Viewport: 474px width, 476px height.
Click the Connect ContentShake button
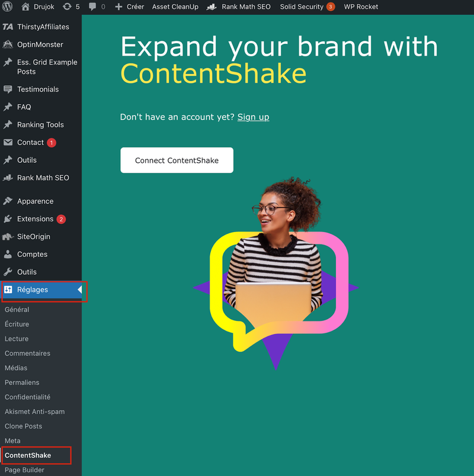pyautogui.click(x=177, y=160)
